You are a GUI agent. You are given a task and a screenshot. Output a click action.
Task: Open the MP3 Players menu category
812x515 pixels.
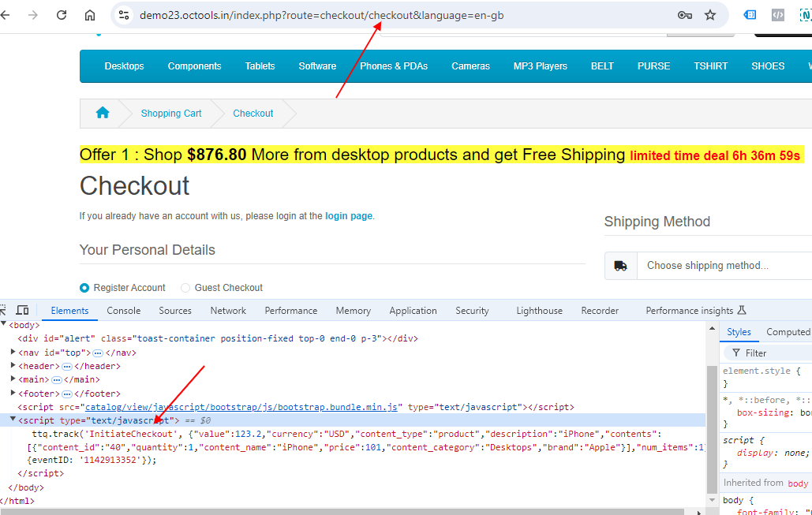coord(540,66)
